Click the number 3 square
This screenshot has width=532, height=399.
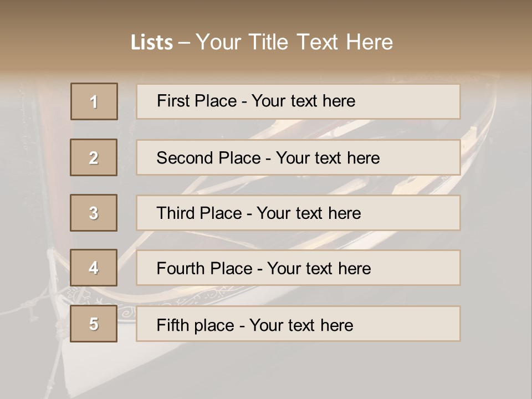(94, 213)
